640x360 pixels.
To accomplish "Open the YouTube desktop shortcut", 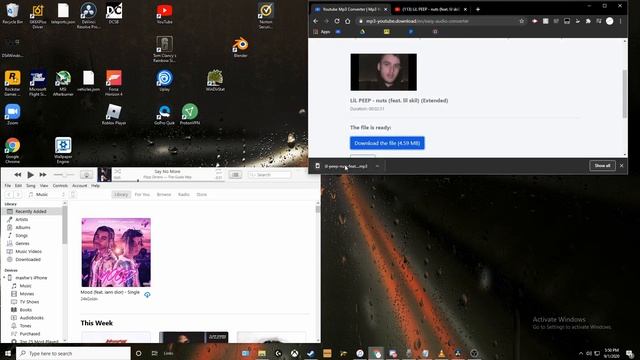I will (x=164, y=13).
